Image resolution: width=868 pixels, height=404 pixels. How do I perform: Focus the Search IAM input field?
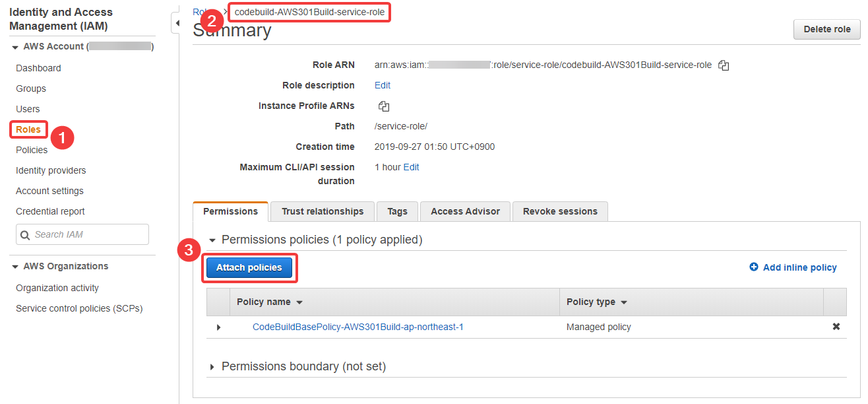point(82,234)
